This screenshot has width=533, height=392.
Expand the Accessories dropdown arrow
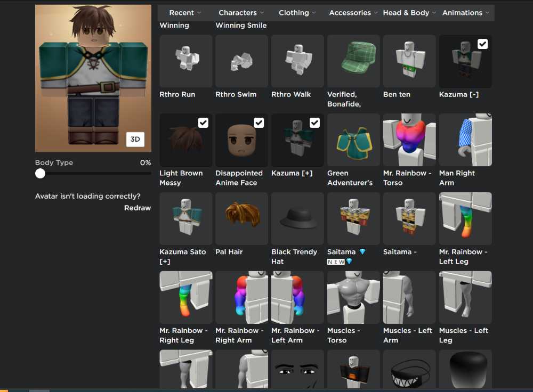[x=376, y=13]
